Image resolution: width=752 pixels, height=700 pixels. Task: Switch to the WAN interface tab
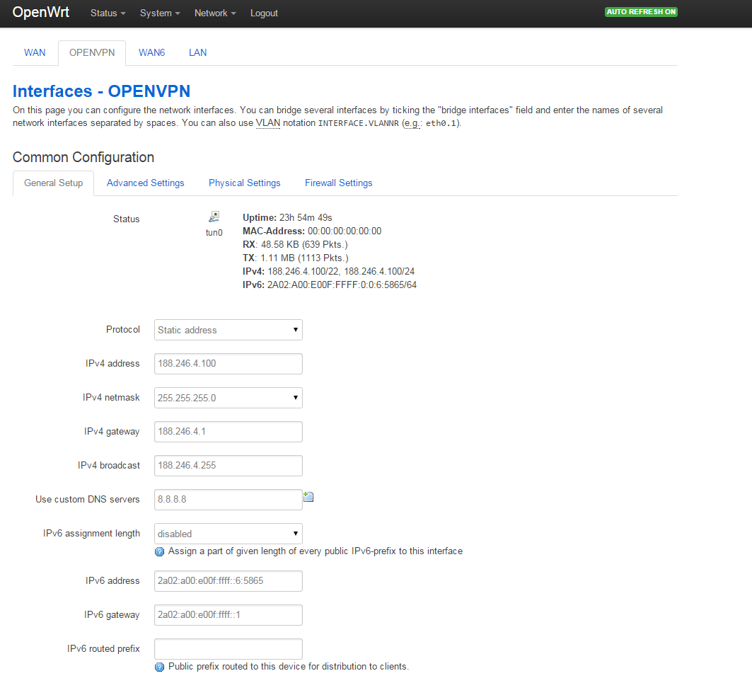point(35,53)
